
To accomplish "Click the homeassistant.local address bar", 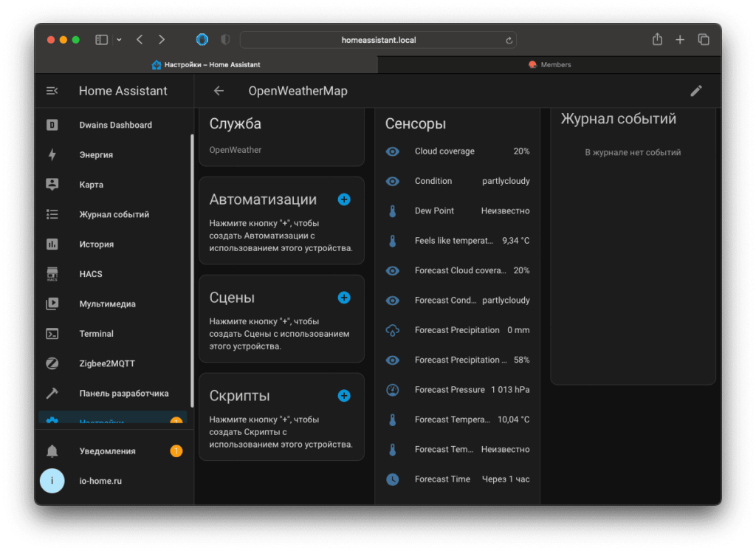I will 378,40.
